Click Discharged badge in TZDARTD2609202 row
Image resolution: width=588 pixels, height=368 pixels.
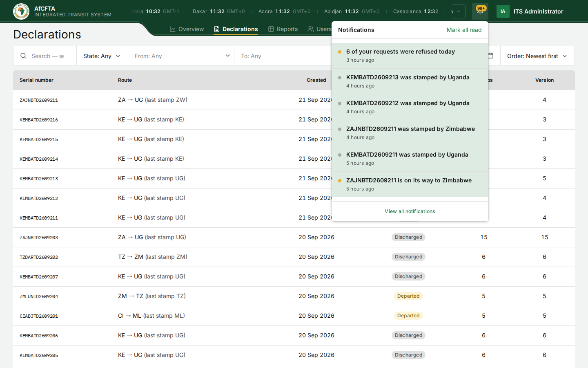(408, 257)
